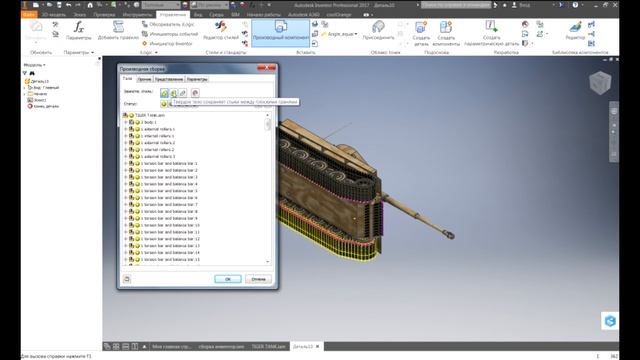Click the help search input field
The width and height of the screenshot is (640, 360).
click(456, 5)
